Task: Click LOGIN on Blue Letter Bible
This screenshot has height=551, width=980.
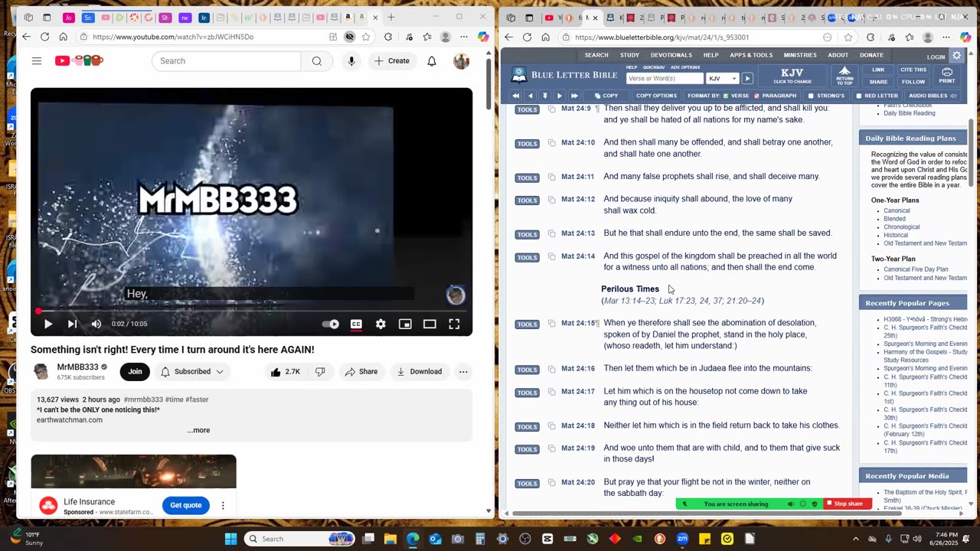Action: pos(936,57)
